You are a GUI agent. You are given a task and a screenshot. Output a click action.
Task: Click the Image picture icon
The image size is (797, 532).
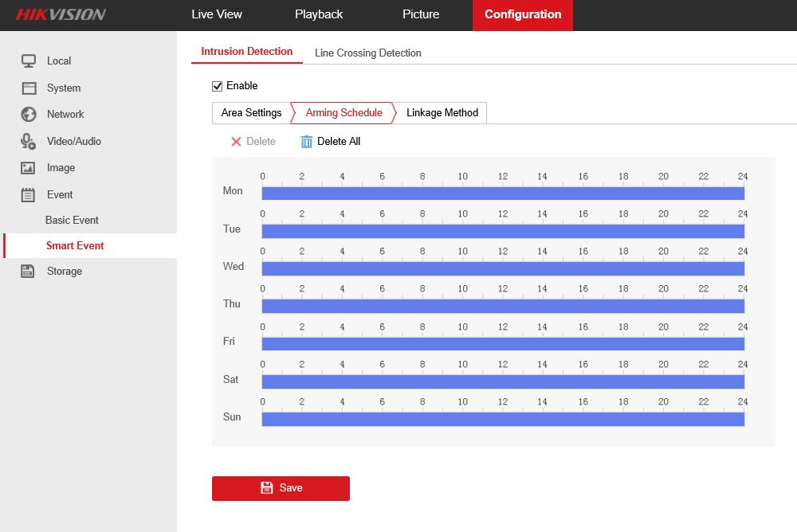(29, 168)
